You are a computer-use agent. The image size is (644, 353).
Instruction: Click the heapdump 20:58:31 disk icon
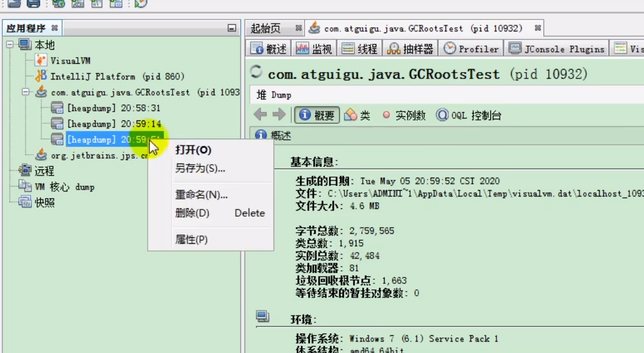tap(57, 107)
